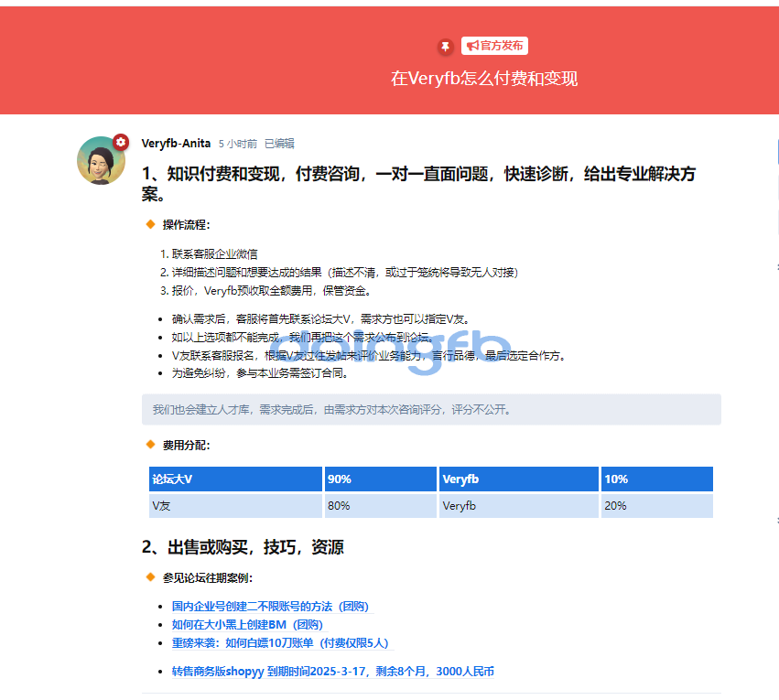Click bullet text 为避免纠纷, 参与本业务需签订合同
779x700 pixels.
click(x=259, y=373)
